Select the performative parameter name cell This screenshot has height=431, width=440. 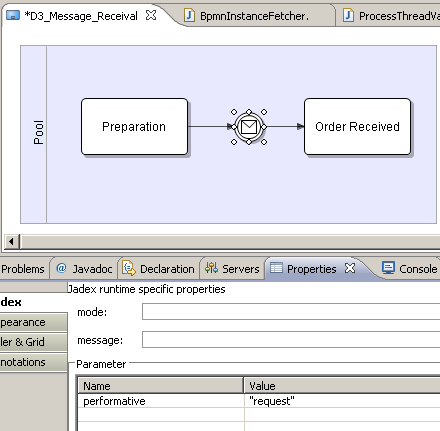click(x=161, y=401)
